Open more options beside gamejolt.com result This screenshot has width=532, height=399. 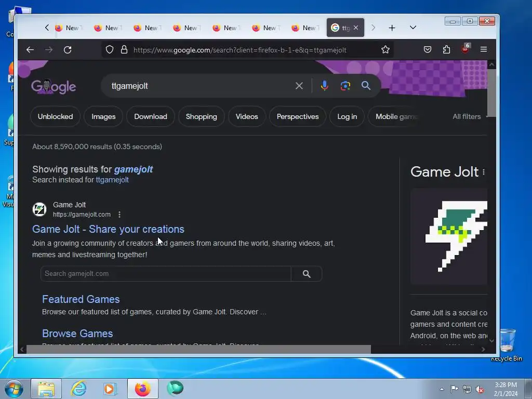pyautogui.click(x=119, y=215)
